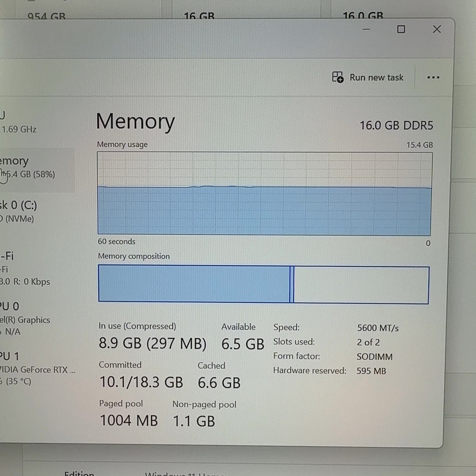This screenshot has width=476, height=476.
Task: Click the 10.1/18.3 GB Committed value
Action: (141, 382)
